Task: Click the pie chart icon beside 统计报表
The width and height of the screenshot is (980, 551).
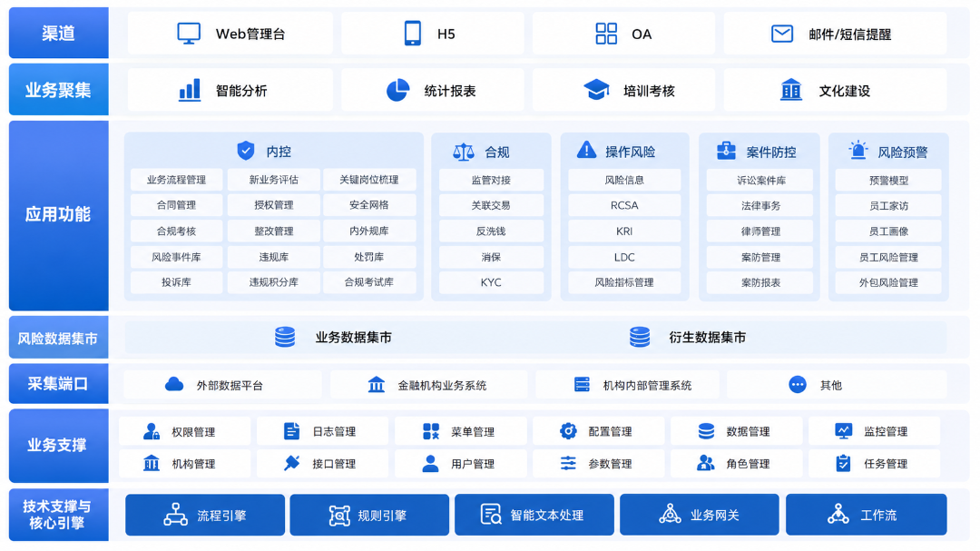Action: click(397, 90)
